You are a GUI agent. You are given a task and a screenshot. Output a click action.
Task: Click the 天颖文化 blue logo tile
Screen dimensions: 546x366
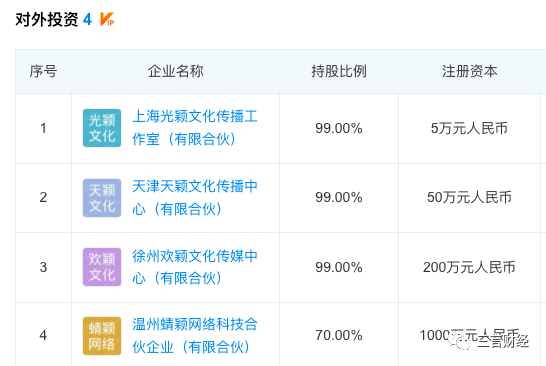(102, 198)
